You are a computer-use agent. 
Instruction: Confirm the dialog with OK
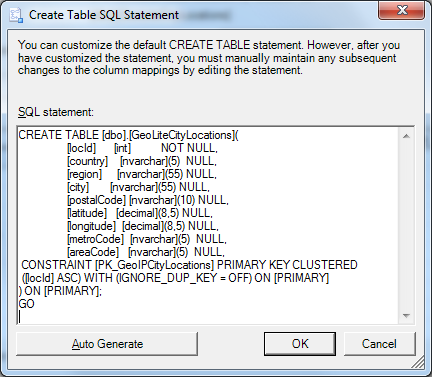(x=300, y=344)
